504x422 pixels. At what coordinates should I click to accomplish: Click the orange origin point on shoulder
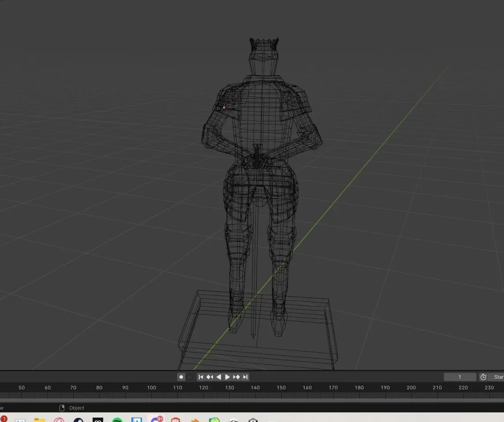click(224, 107)
